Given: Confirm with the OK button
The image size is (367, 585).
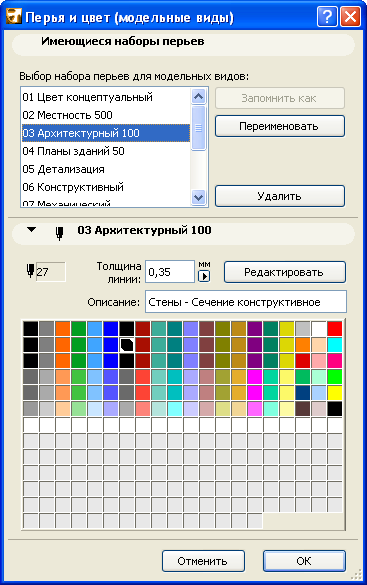Looking at the screenshot, I should [x=304, y=561].
